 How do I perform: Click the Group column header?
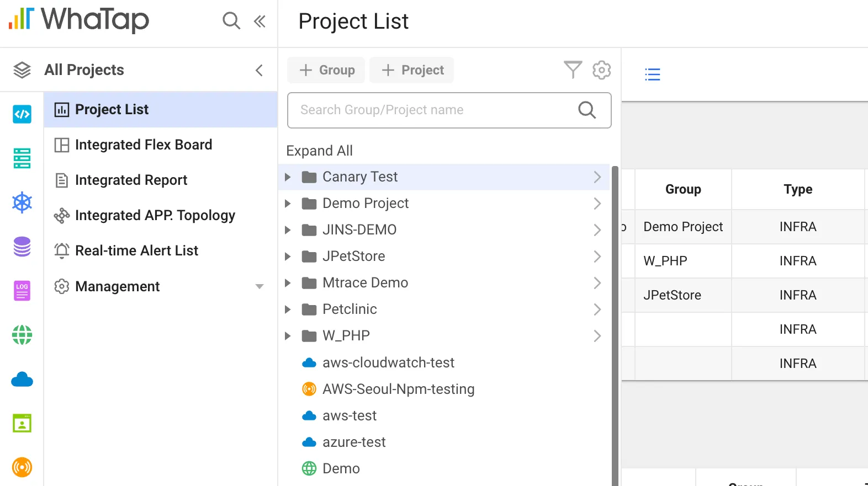pyautogui.click(x=683, y=189)
